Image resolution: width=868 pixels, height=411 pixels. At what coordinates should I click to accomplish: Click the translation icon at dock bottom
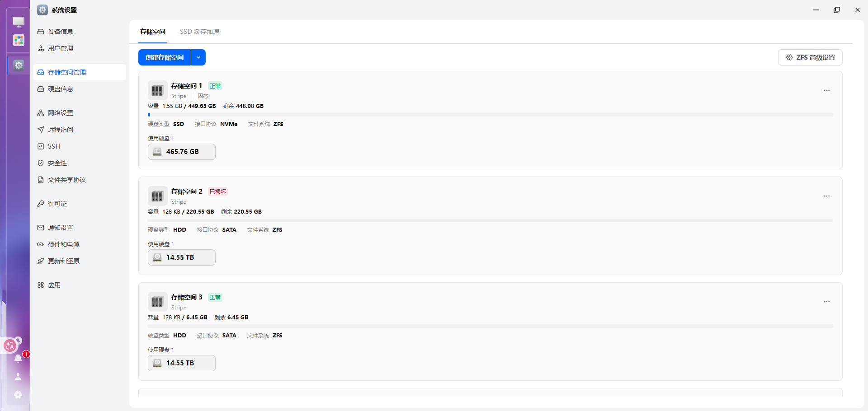pos(10,346)
